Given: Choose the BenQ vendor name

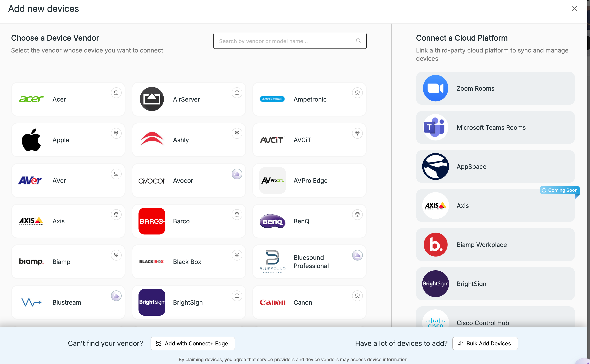Looking at the screenshot, I should coord(301,221).
